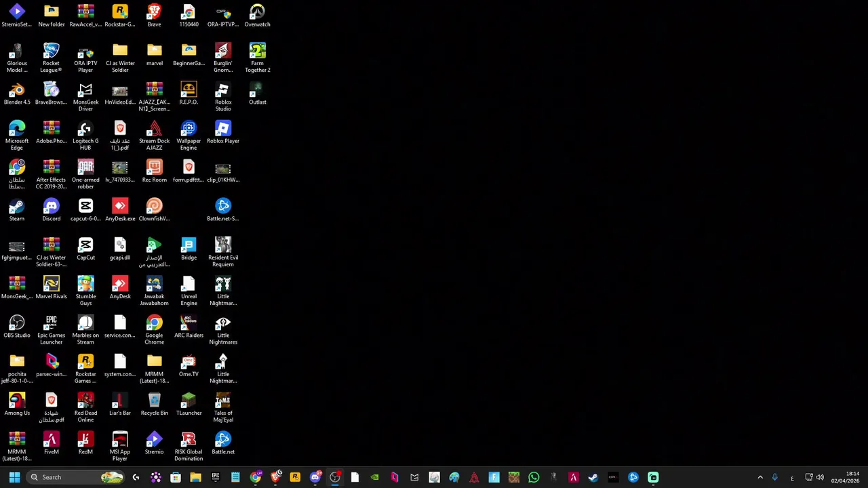Open Liar's Bar desktop shortcut
The height and width of the screenshot is (488, 868).
click(120, 405)
